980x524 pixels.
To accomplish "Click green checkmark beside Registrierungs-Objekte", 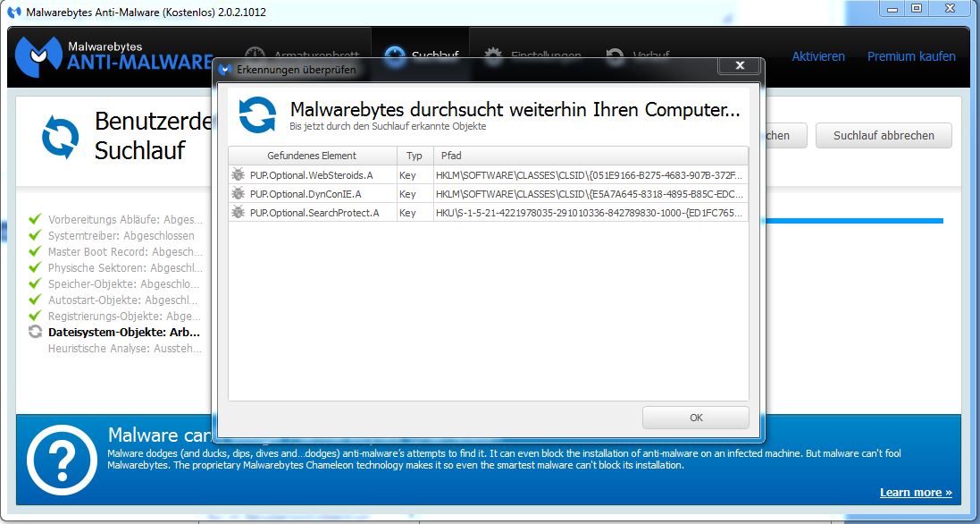I will pyautogui.click(x=36, y=316).
